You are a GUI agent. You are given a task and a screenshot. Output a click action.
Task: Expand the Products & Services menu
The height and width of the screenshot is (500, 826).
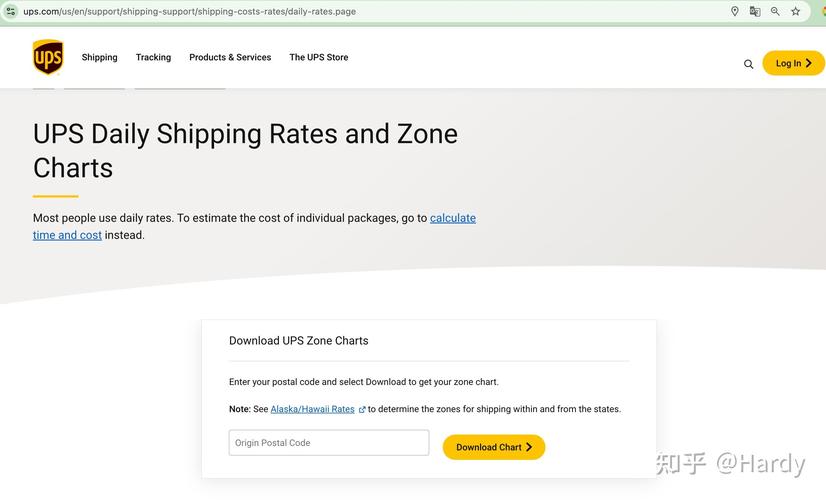230,57
